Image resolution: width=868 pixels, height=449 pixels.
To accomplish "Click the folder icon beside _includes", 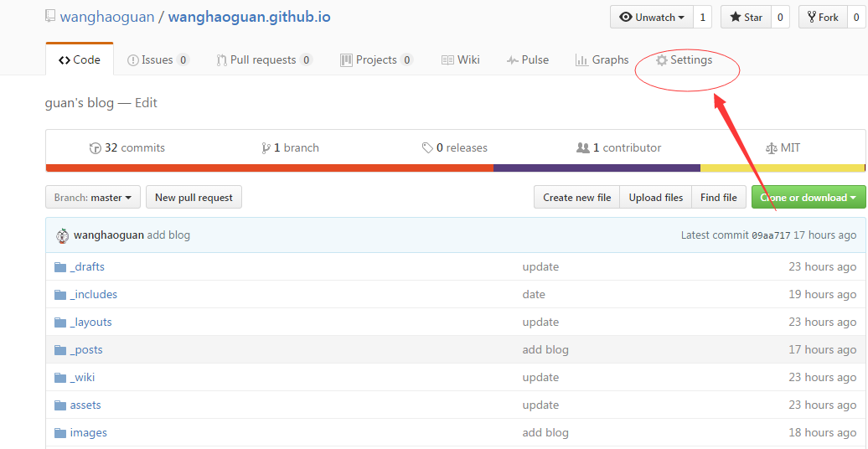I will tap(60, 295).
